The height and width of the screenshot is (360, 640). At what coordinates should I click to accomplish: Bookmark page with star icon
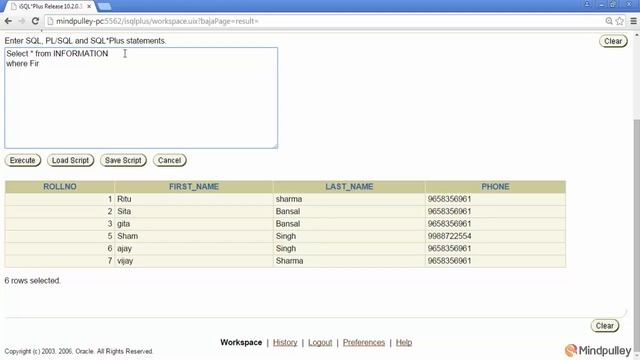point(620,21)
